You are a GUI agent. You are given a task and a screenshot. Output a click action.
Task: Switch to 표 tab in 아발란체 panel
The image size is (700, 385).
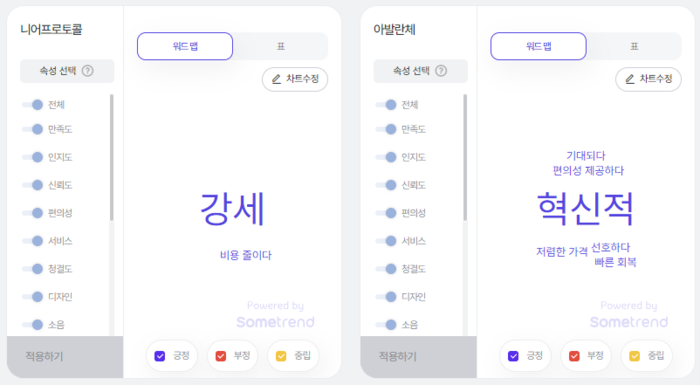(634, 46)
